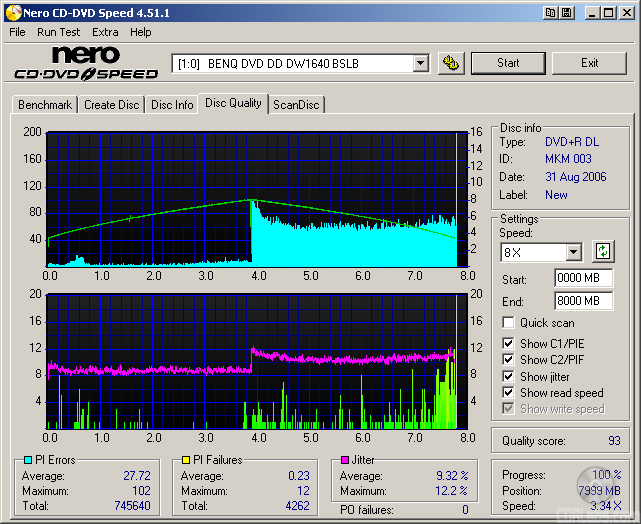Screen dimensions: 641x524
Task: Click the cyan PI Errors legend square
Action: click(x=26, y=460)
